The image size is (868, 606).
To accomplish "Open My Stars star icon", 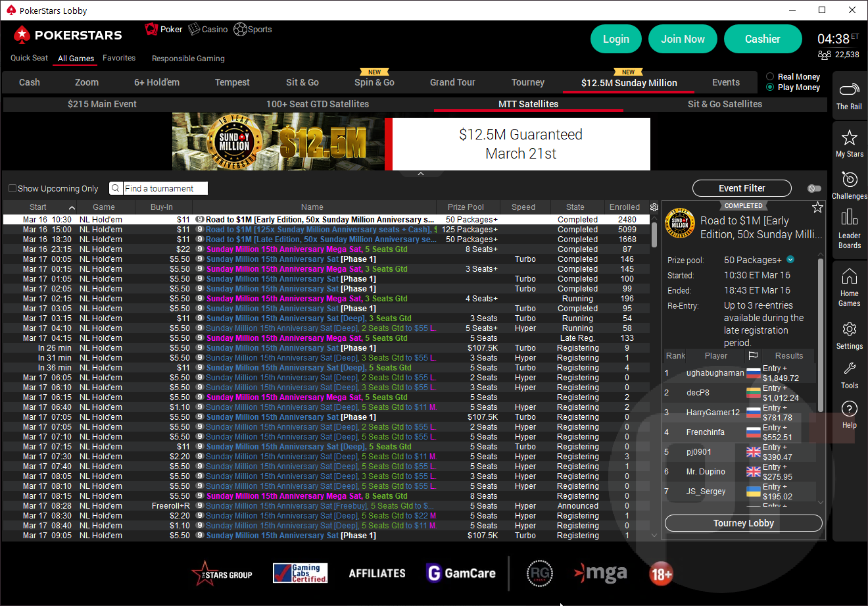I will click(849, 138).
